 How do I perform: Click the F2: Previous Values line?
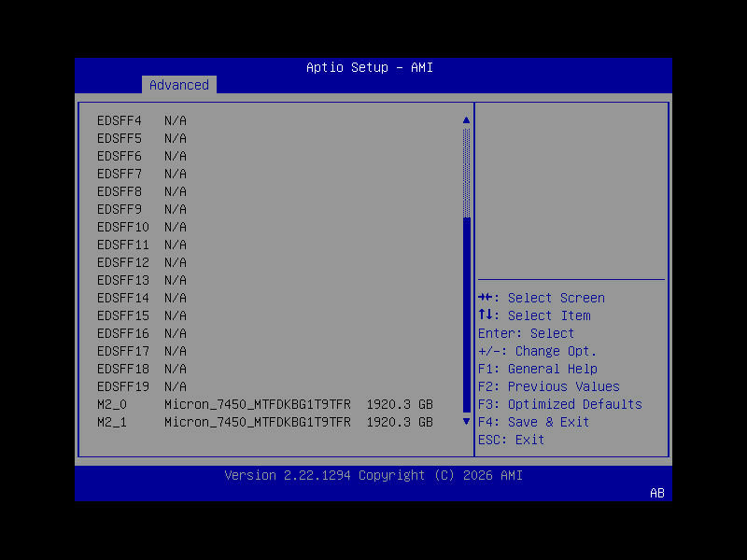(x=549, y=386)
